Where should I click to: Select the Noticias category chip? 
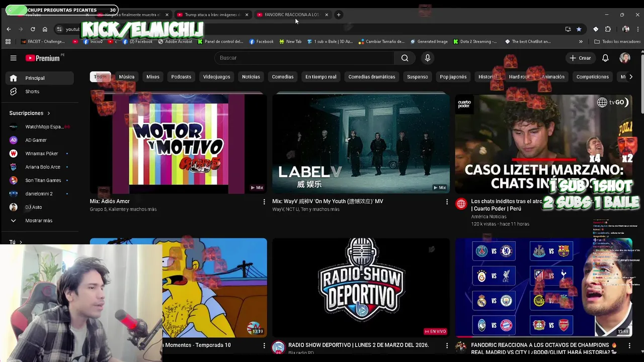[x=251, y=77]
